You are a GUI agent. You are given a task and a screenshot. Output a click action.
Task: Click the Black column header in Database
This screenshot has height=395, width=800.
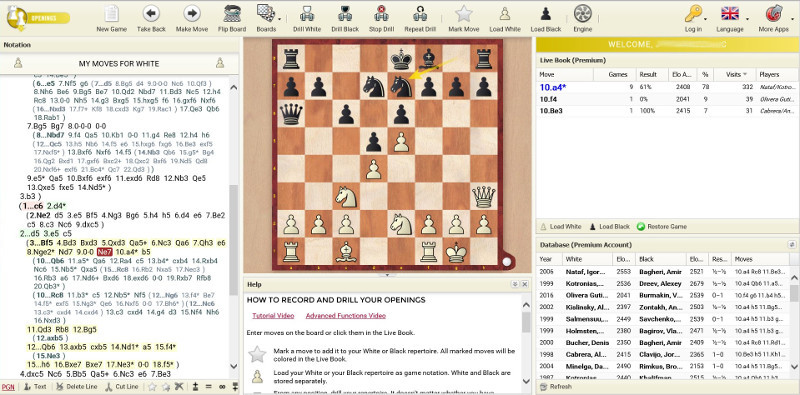pos(661,259)
